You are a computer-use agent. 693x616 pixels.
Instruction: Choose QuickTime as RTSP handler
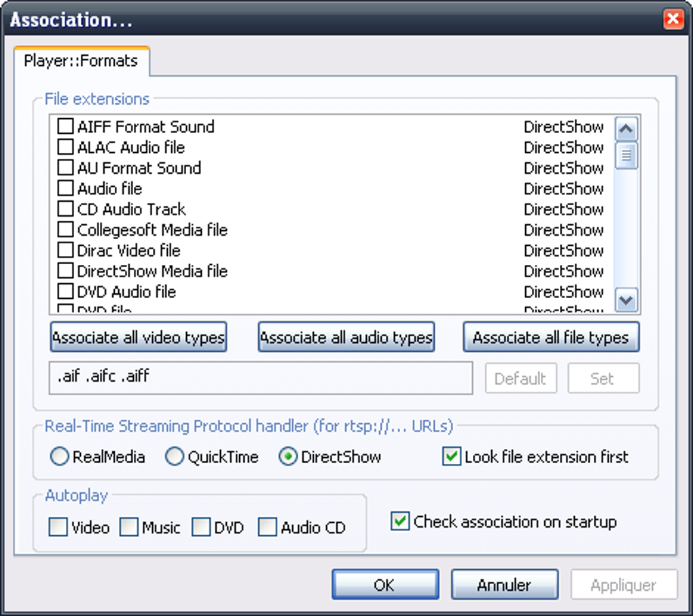(175, 457)
